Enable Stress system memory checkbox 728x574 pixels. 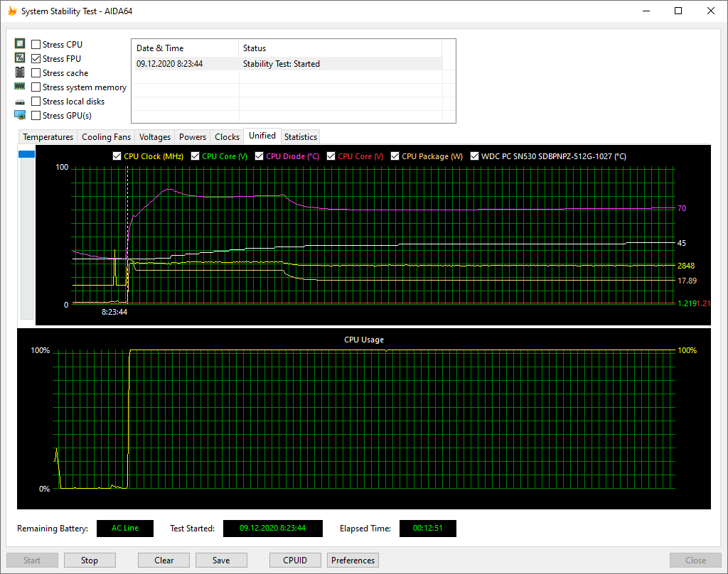click(36, 87)
